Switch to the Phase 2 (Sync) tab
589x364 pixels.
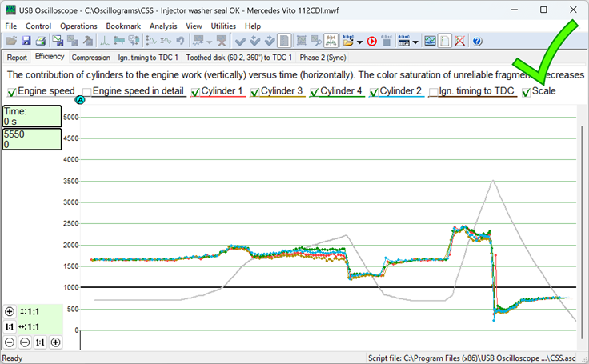click(x=324, y=58)
